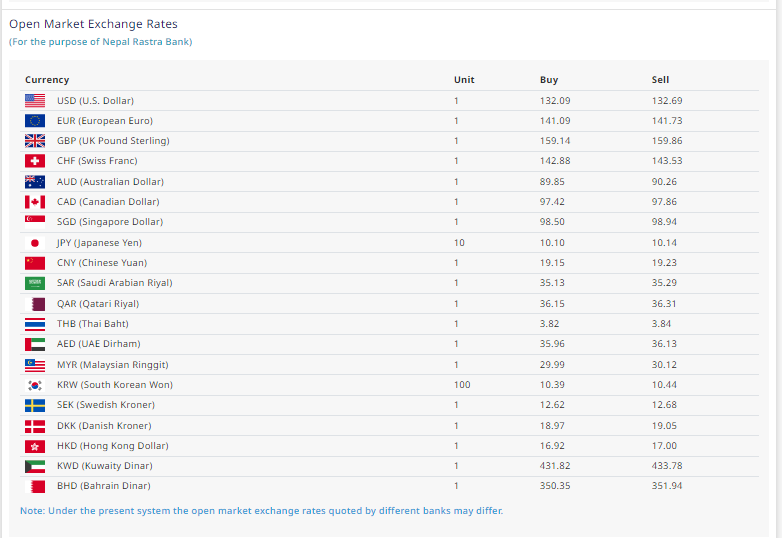Click the Australian flag icon
Screen dimensions: 782x538
pos(35,182)
